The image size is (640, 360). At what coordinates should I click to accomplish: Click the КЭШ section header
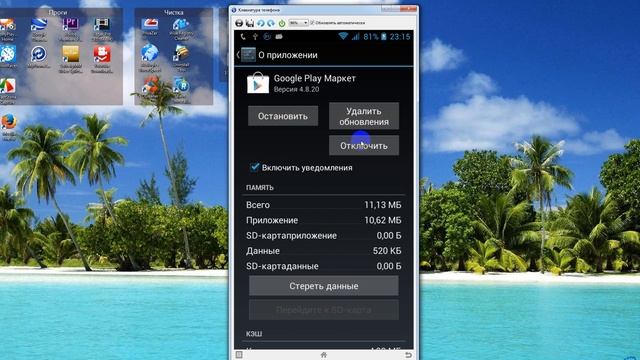pos(254,333)
